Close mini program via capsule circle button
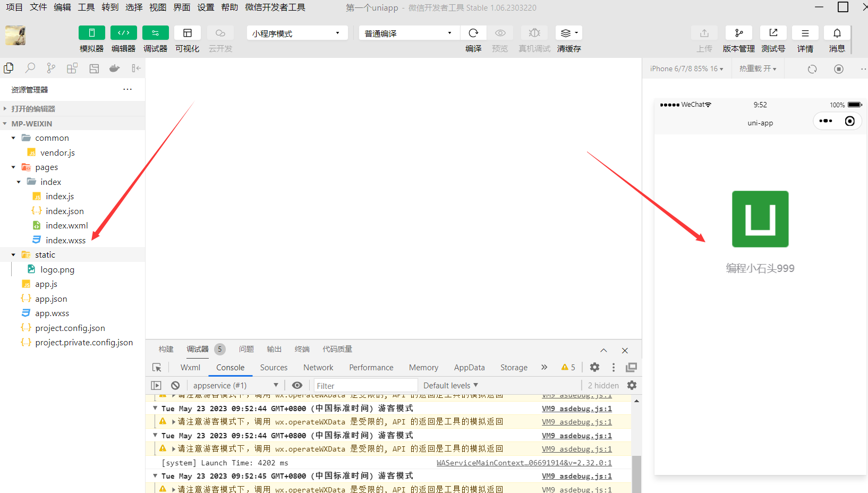The width and height of the screenshot is (868, 493). [x=850, y=121]
